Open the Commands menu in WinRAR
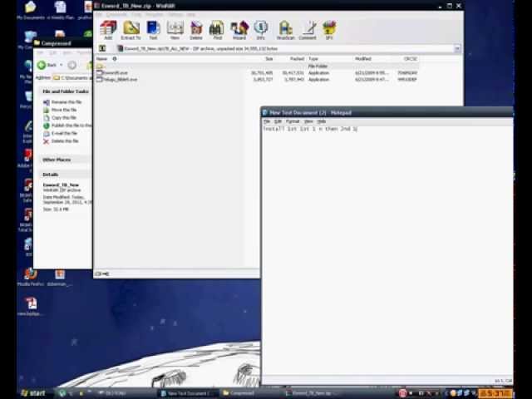532x399 pixels. tap(116, 15)
